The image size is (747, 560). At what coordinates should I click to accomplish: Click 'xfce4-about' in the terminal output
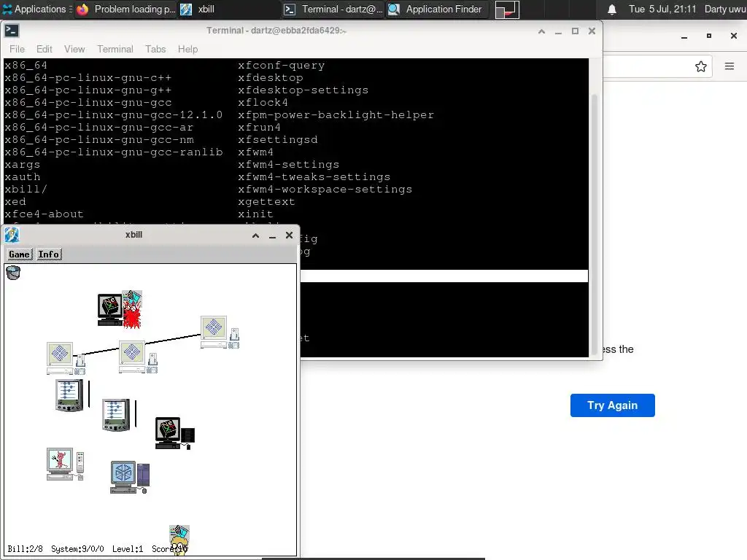click(44, 214)
